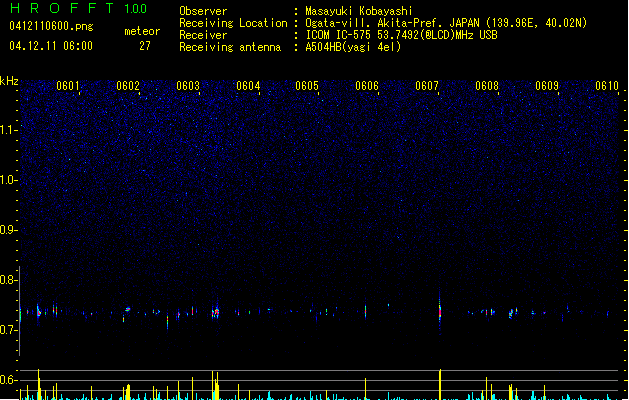The height and width of the screenshot is (400, 629).
Task: Click time marker 0605
Action: tap(307, 85)
